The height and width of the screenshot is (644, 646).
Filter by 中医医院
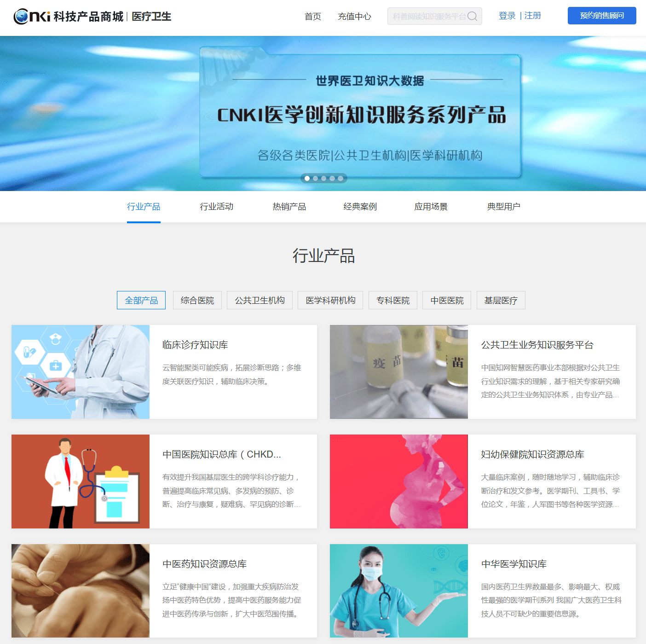(x=447, y=300)
